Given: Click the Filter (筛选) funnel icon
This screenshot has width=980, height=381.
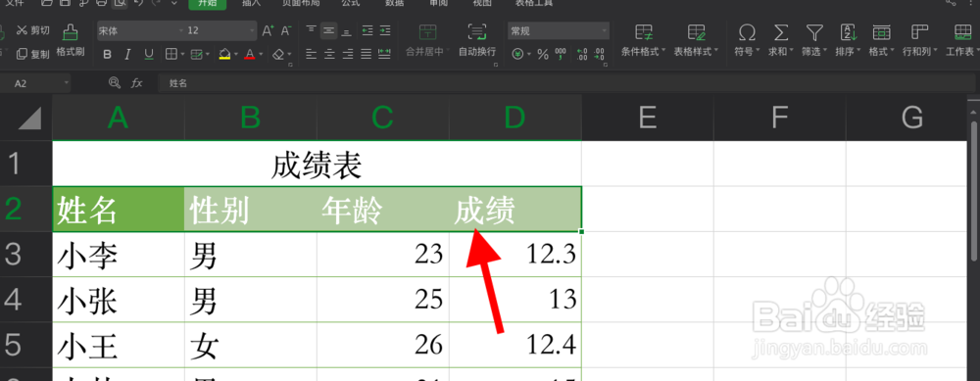Looking at the screenshot, I should click(x=813, y=32).
